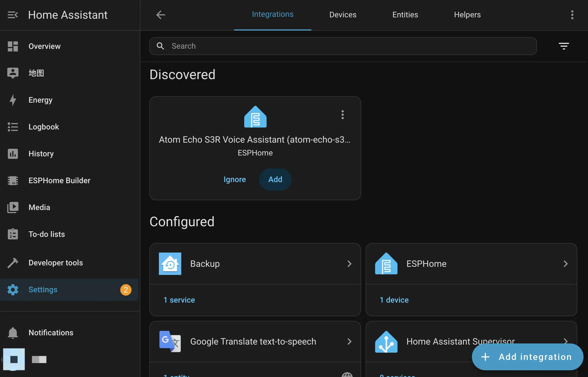Switch to the Helpers tab
The image size is (588, 377).
tap(467, 15)
